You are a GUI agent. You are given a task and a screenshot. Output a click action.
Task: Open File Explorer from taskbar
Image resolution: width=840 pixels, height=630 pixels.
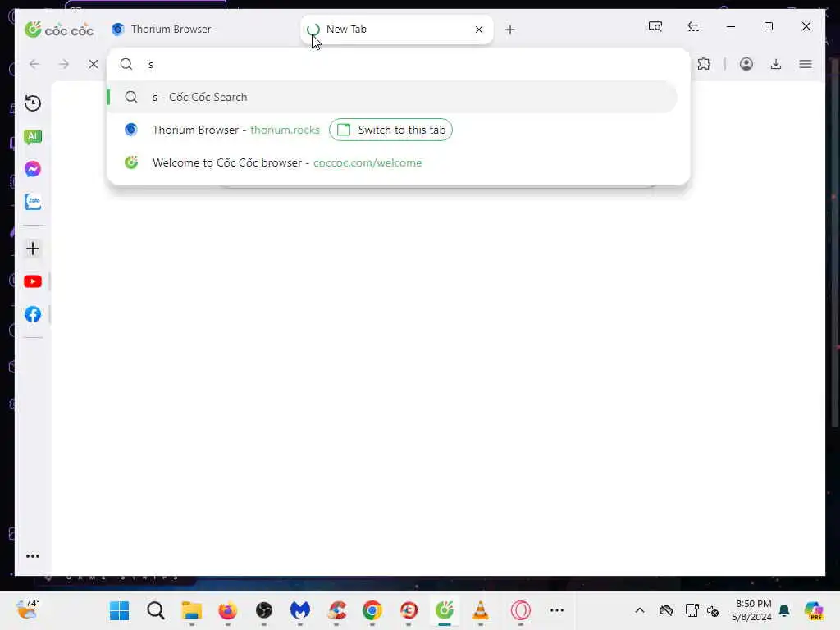(191, 610)
